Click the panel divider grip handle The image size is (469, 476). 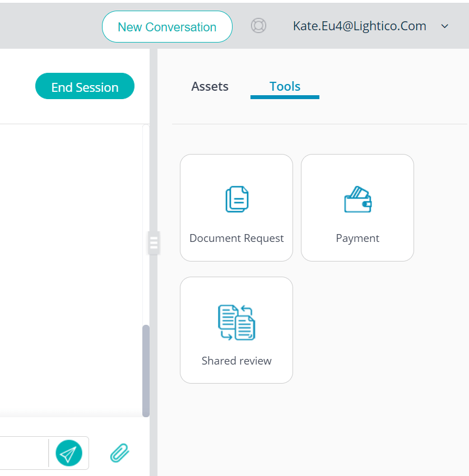[x=154, y=243]
